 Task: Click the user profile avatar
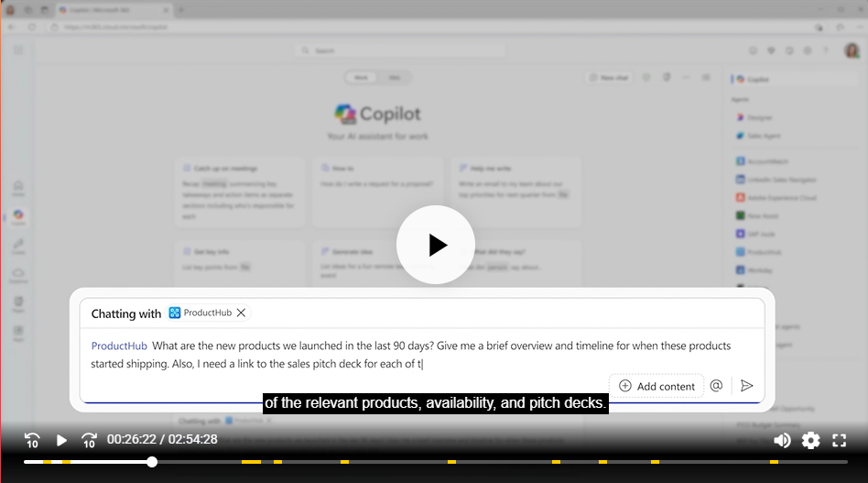click(x=852, y=50)
